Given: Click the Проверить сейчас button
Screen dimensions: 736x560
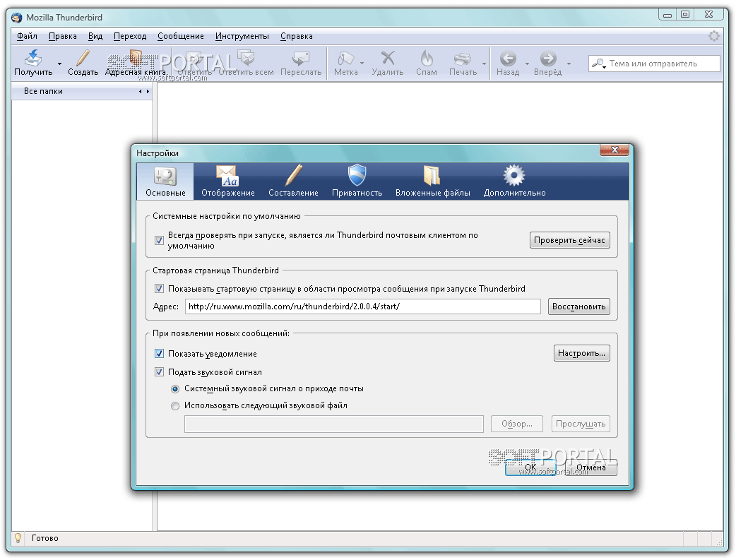Looking at the screenshot, I should (x=569, y=240).
